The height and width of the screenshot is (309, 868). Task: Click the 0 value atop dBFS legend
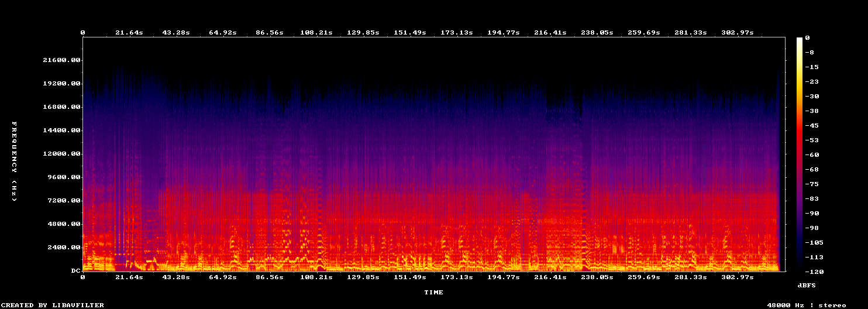pos(807,37)
